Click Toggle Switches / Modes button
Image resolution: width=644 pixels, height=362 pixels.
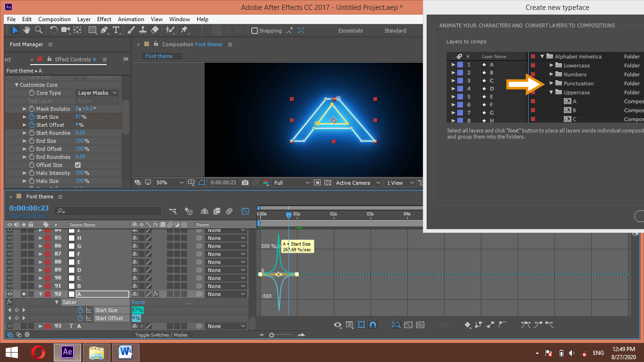click(161, 335)
